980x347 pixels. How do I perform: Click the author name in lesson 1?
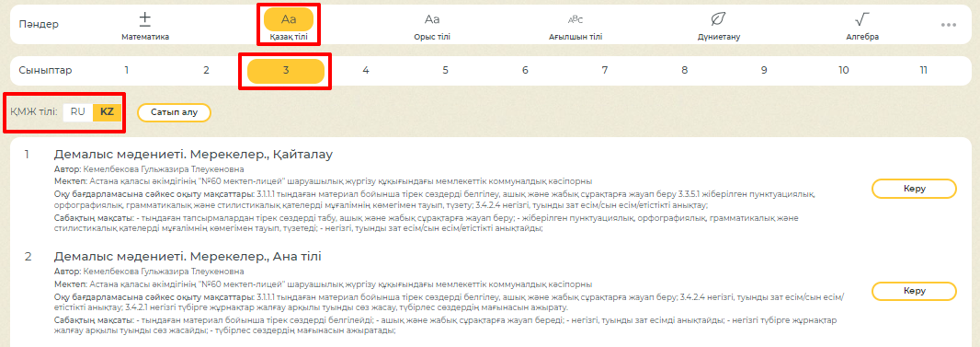(163, 169)
